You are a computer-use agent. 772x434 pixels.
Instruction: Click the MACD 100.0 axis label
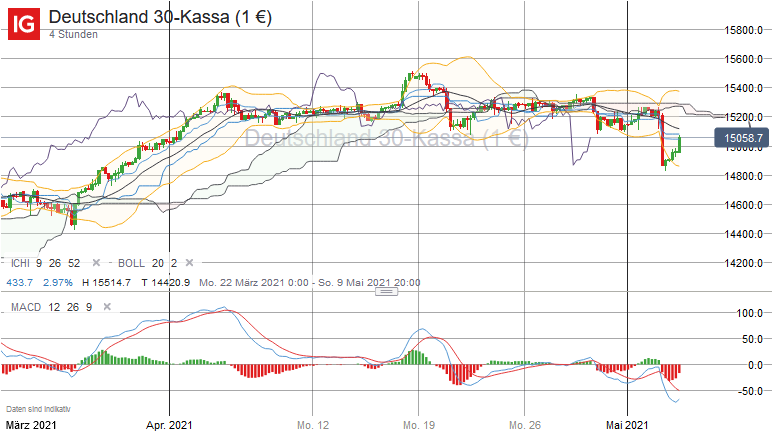coord(749,313)
